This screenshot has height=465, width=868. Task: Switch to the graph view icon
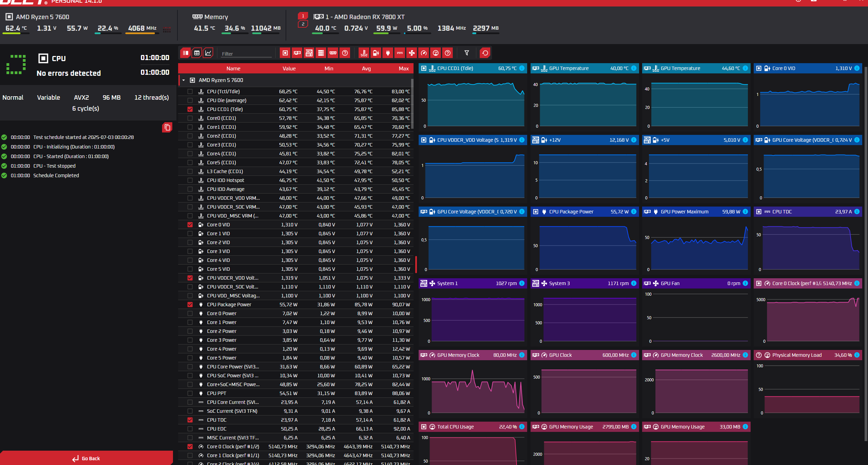pos(208,53)
